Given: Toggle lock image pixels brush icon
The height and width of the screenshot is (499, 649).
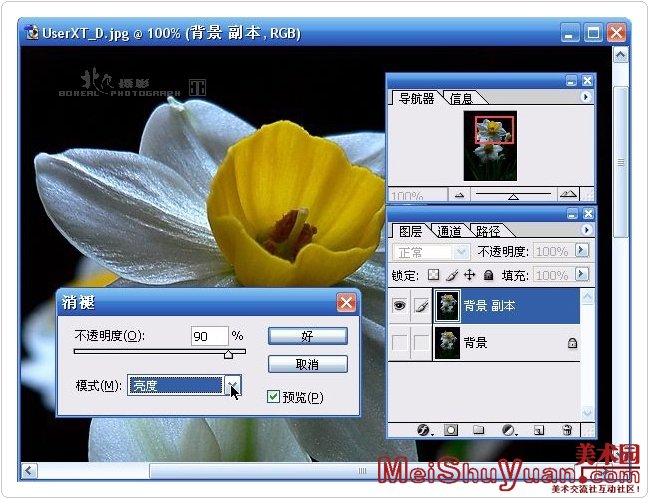Looking at the screenshot, I should click(x=452, y=275).
